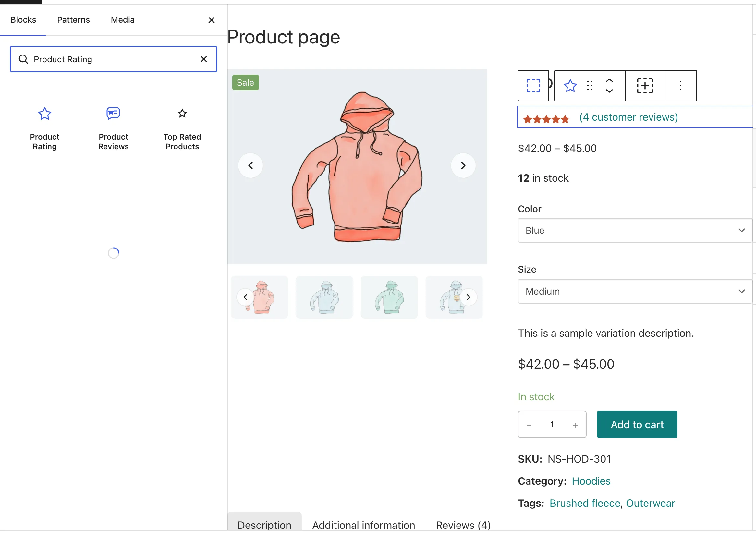Click the Add to cart button
The height and width of the screenshot is (534, 756).
(x=637, y=424)
